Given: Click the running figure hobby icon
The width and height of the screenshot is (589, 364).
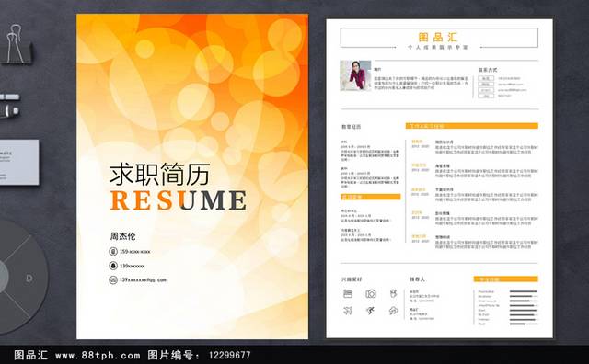Looking at the screenshot, I should click(x=370, y=311).
